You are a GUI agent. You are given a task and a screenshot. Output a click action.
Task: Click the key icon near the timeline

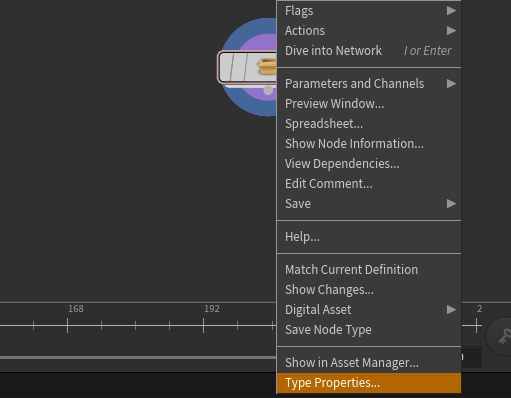pos(504,337)
